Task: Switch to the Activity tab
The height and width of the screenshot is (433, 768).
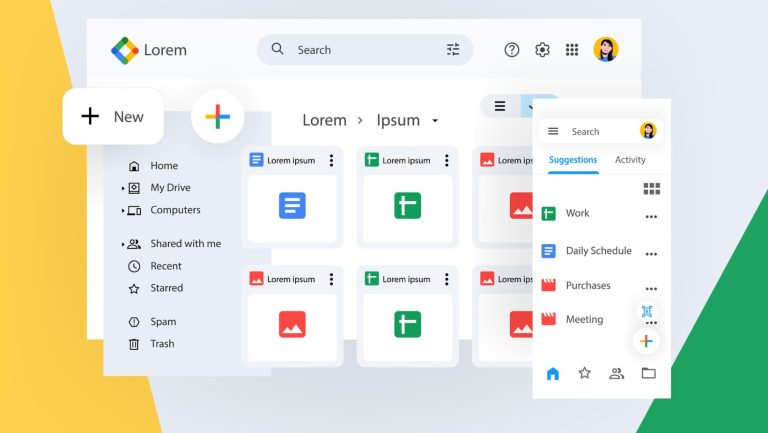Action: coord(630,160)
